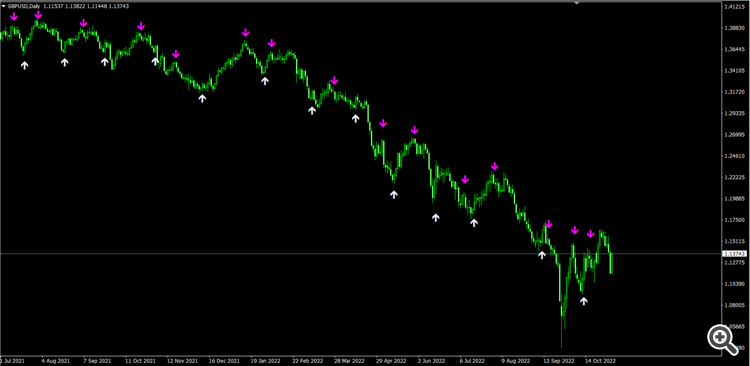
Task: Click the 6 Jul 2022 date label
Action: click(x=473, y=361)
